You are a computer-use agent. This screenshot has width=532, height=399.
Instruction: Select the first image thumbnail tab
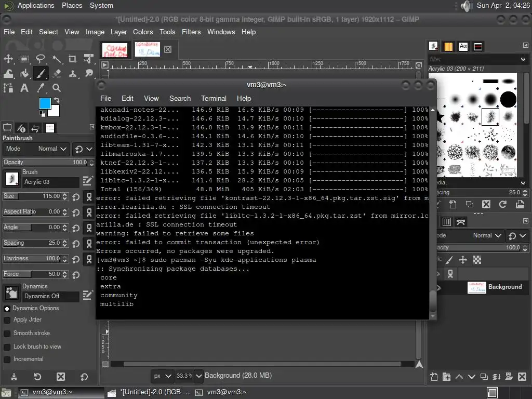pos(115,50)
